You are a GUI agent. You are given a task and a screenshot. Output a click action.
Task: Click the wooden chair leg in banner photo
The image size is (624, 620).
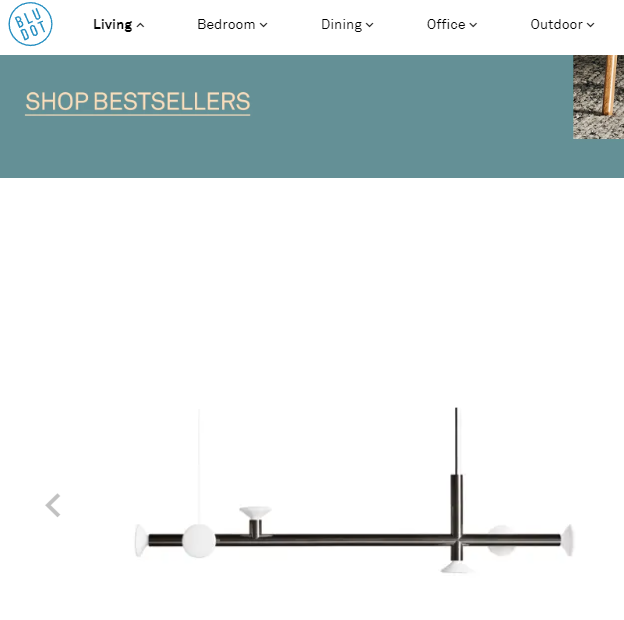coord(609,85)
